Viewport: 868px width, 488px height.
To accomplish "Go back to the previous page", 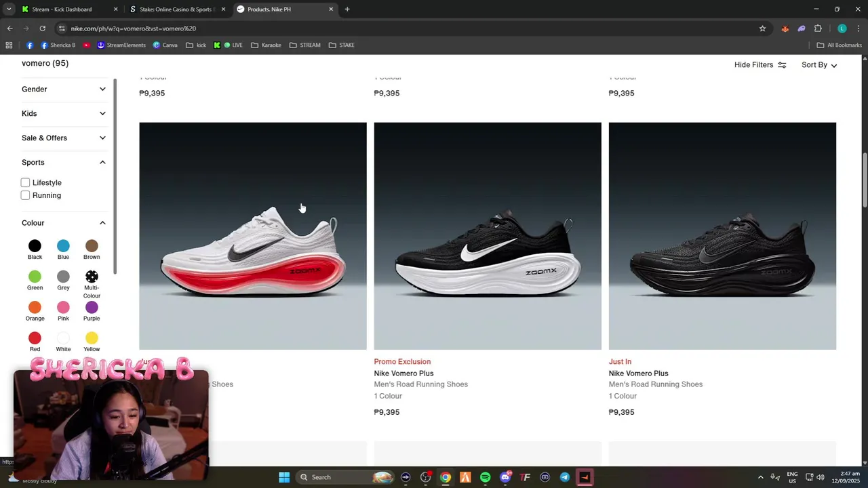I will [9, 28].
